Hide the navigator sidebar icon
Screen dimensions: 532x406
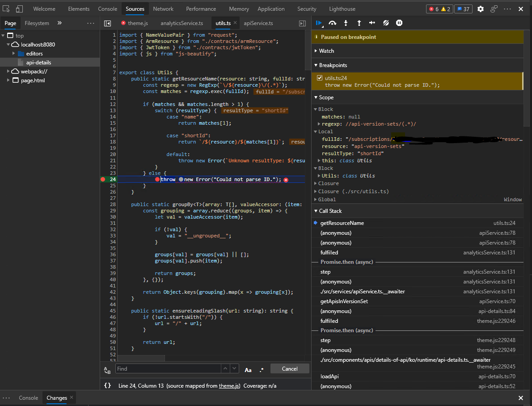point(108,23)
